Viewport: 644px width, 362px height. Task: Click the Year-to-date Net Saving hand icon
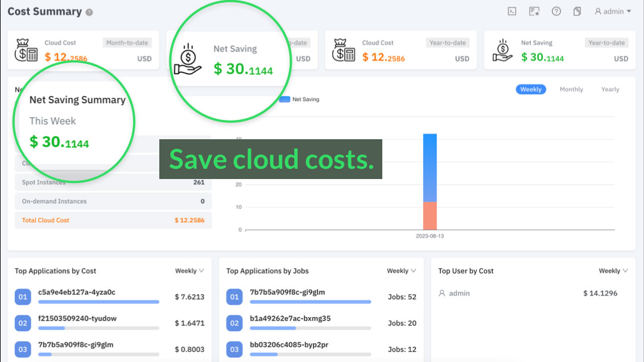tap(502, 51)
